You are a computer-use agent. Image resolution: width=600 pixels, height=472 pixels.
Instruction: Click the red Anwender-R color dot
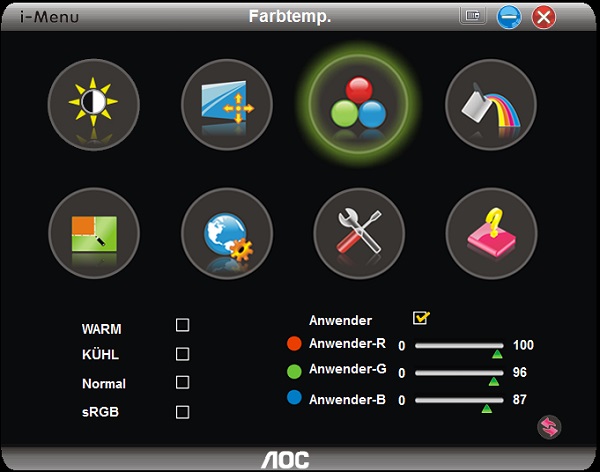[x=294, y=343]
